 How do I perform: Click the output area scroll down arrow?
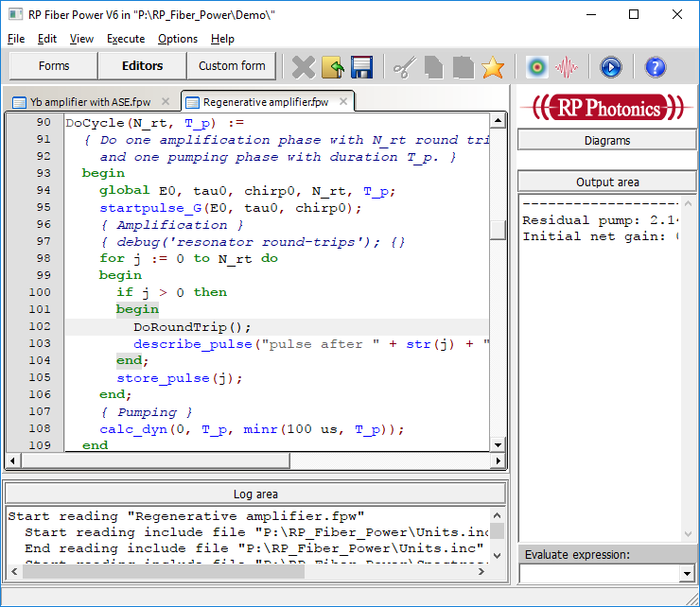coord(688,534)
